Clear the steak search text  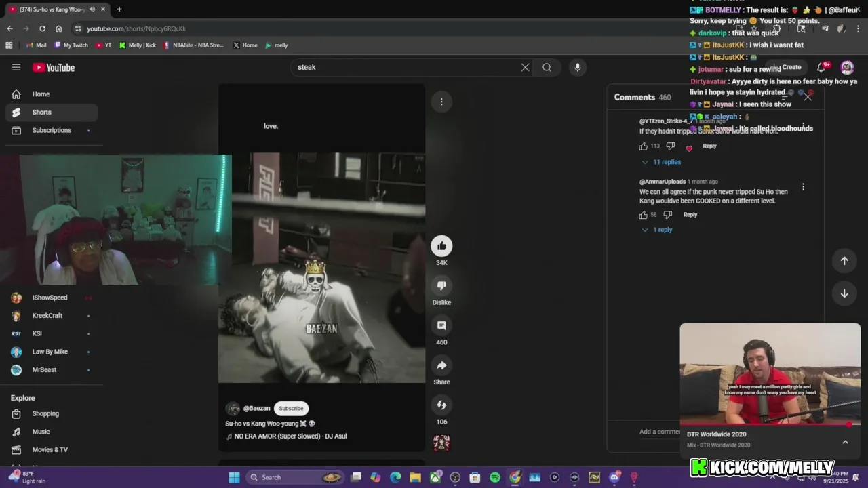(x=525, y=67)
